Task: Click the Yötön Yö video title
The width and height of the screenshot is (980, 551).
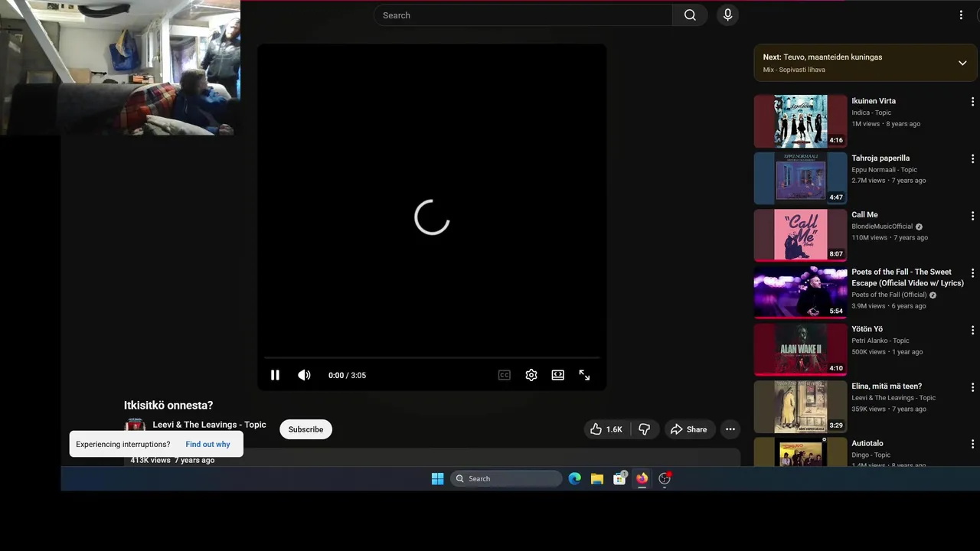Action: point(867,329)
